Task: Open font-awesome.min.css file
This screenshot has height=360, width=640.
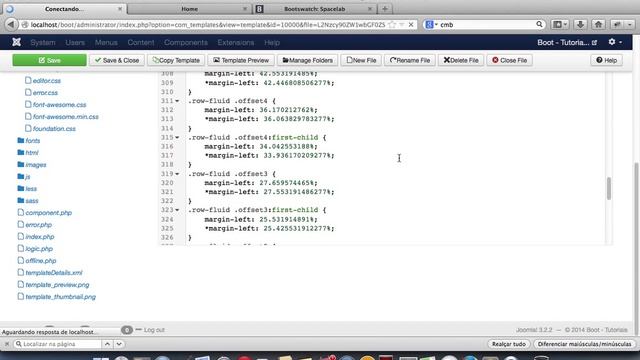Action: tap(62, 117)
